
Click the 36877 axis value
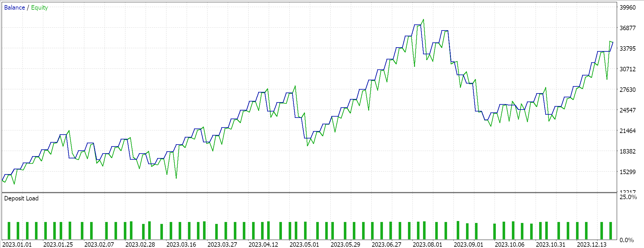click(x=628, y=28)
